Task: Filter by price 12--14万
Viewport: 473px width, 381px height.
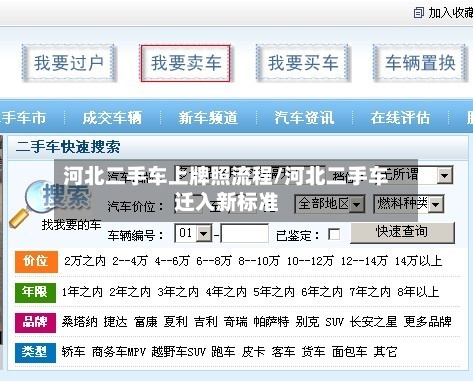Action: pyautogui.click(x=364, y=261)
